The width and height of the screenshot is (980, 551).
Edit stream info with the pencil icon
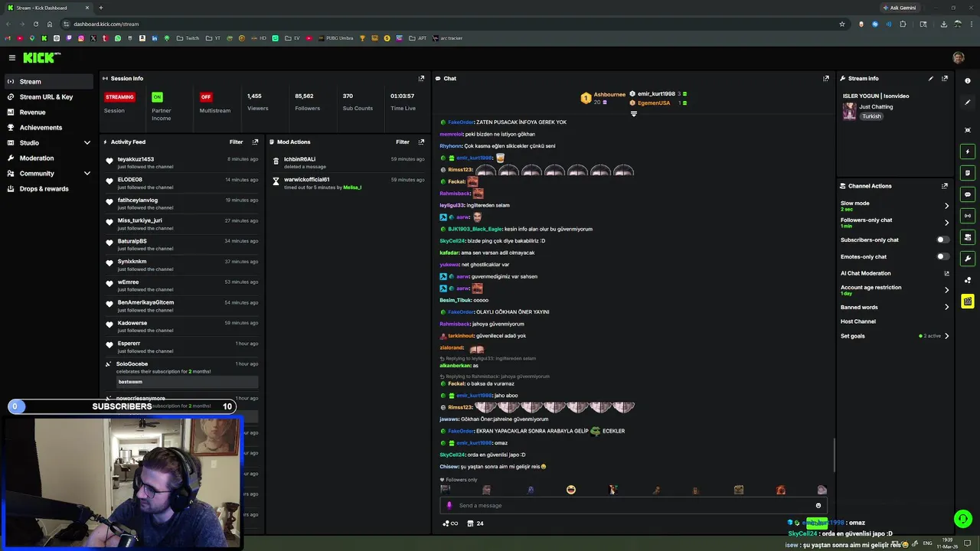[931, 78]
